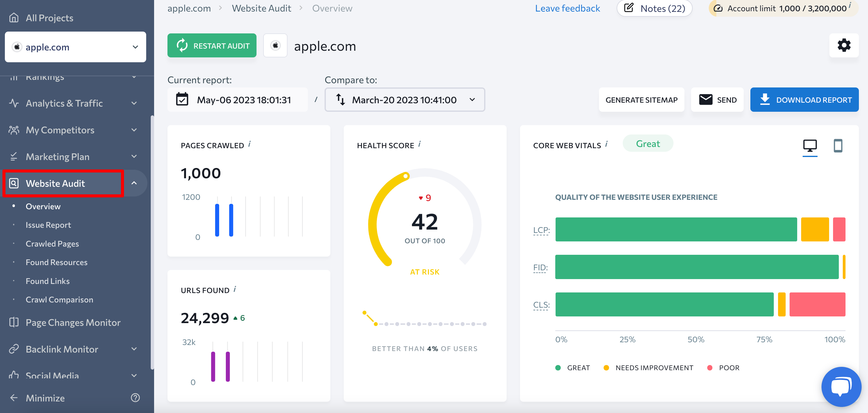868x413 pixels.
Task: Click the apple.com favicon beside the title
Action: coord(275,46)
